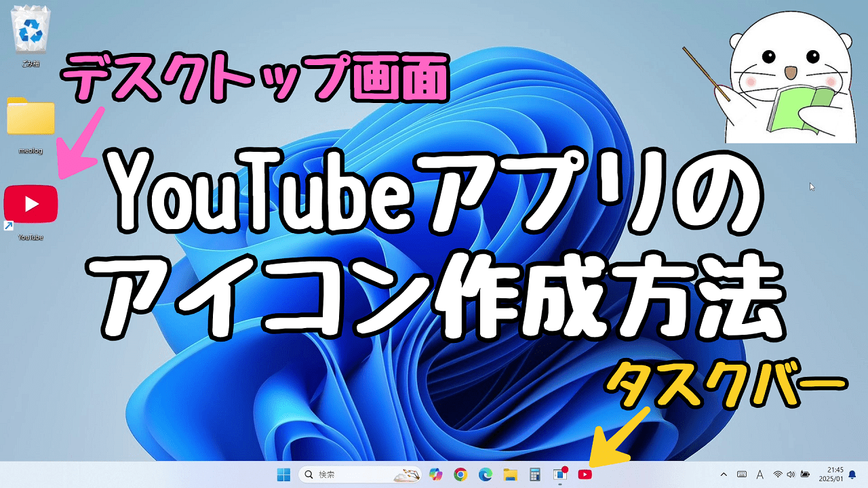Select the YouTube shortcut on the desktop
The width and height of the screenshot is (868, 488).
point(31,211)
